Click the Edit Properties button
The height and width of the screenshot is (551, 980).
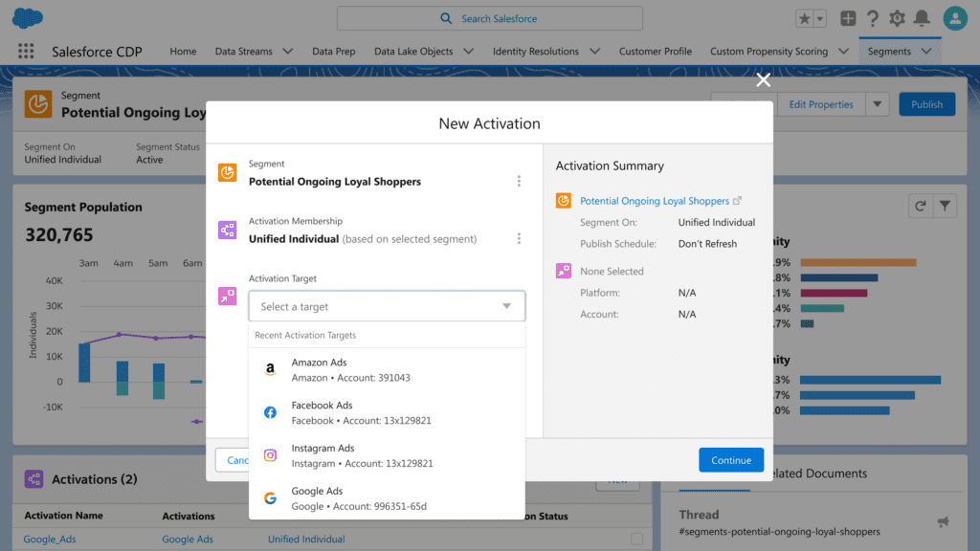coord(820,104)
